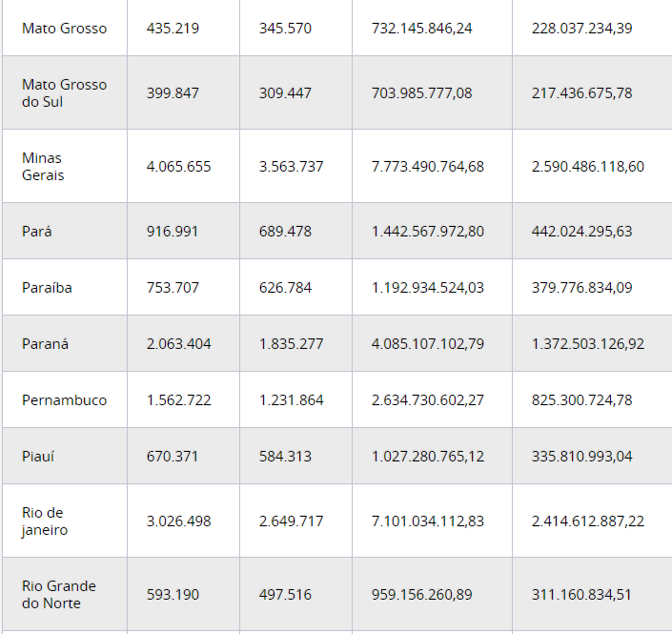
Task: Select the Paraná row label
Action: click(x=45, y=344)
